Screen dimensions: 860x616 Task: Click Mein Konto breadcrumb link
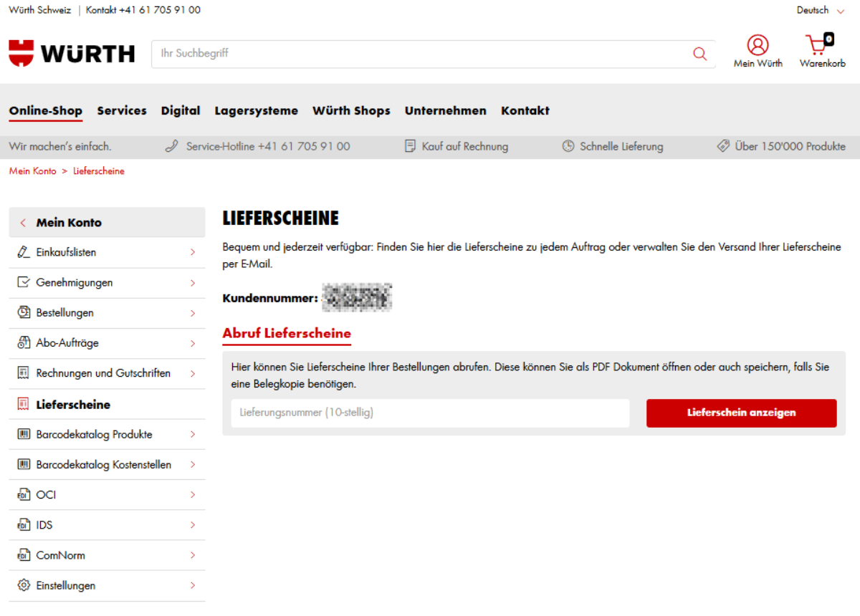tap(32, 171)
